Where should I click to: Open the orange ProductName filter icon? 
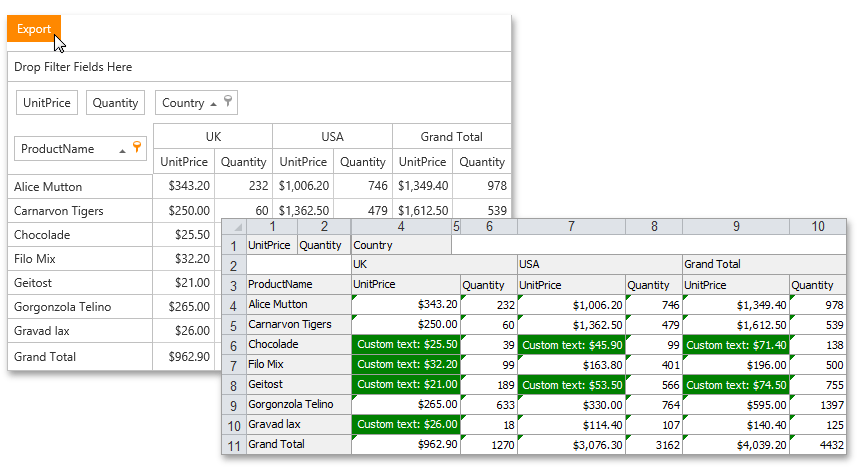point(137,146)
